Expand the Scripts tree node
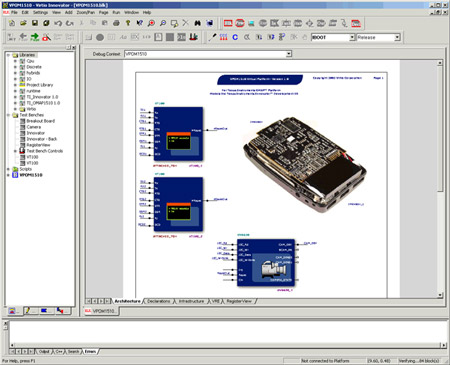450x365 pixels. click(x=8, y=169)
